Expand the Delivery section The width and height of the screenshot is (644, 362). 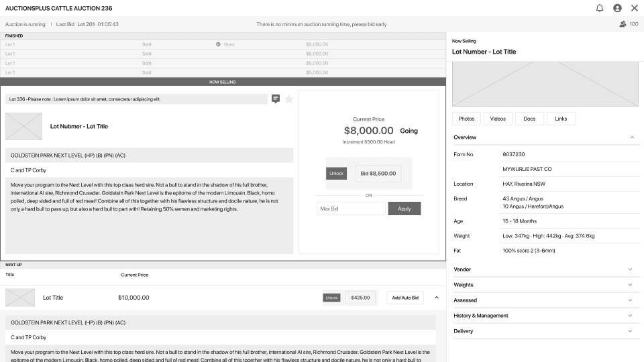click(x=630, y=331)
